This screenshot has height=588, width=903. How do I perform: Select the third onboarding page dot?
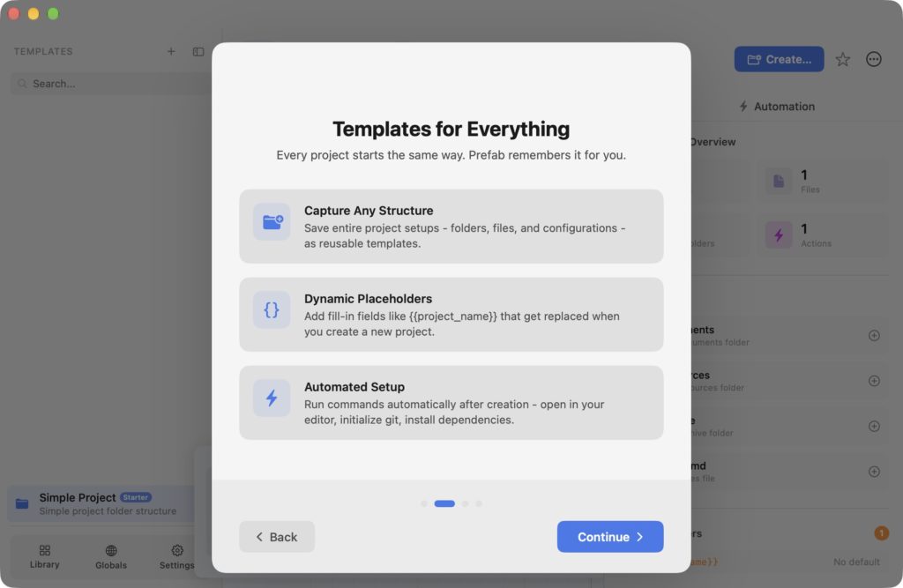tap(466, 504)
